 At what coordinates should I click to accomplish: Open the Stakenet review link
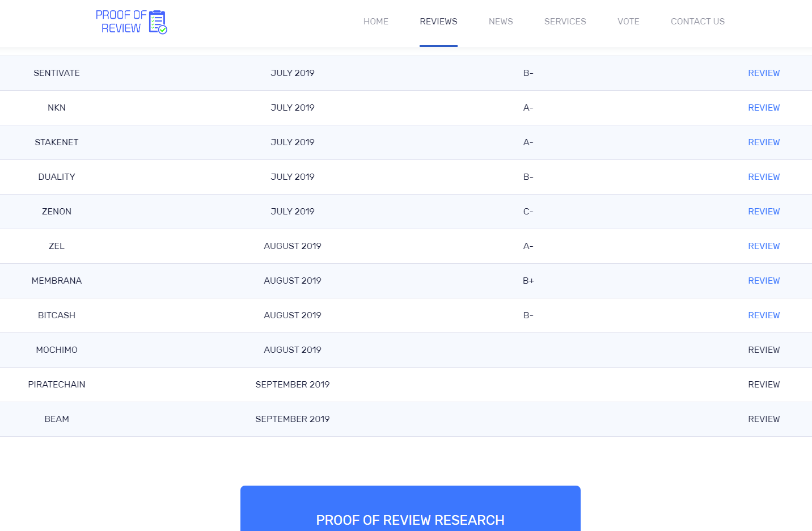click(x=764, y=142)
